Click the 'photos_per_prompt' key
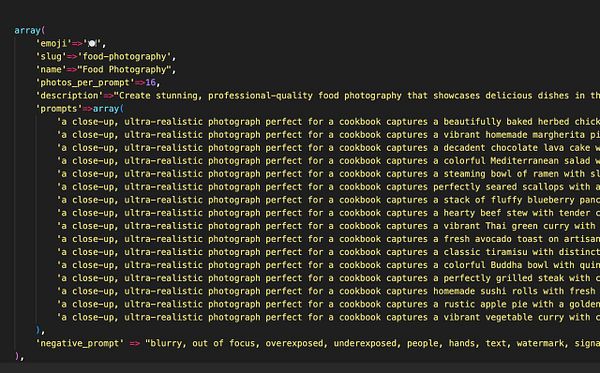Image resolution: width=600 pixels, height=373 pixels. tap(85, 83)
